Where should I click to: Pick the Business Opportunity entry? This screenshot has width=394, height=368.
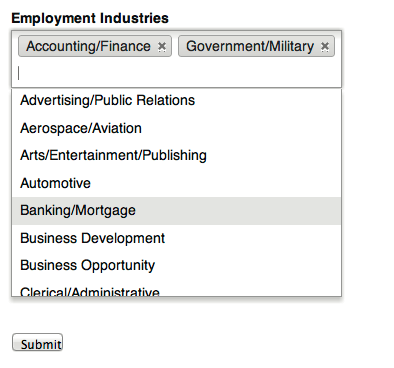click(x=177, y=266)
